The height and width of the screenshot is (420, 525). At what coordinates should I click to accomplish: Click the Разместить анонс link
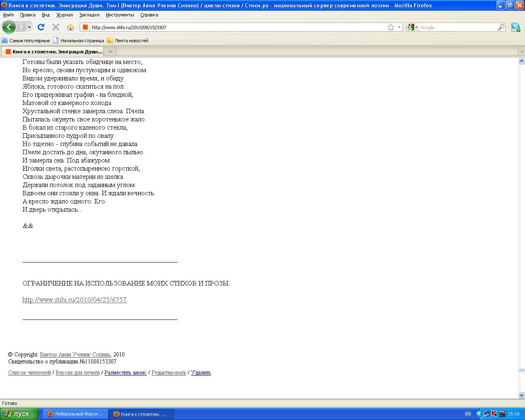pyautogui.click(x=126, y=373)
